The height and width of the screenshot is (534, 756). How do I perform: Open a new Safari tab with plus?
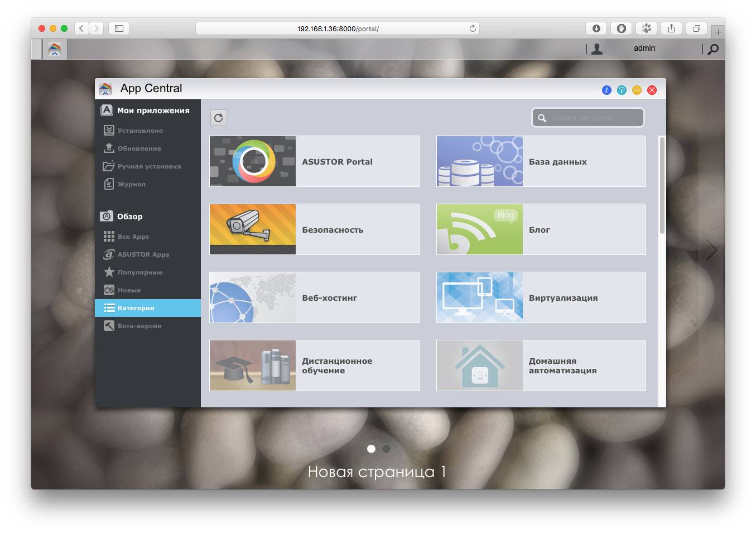[x=718, y=32]
